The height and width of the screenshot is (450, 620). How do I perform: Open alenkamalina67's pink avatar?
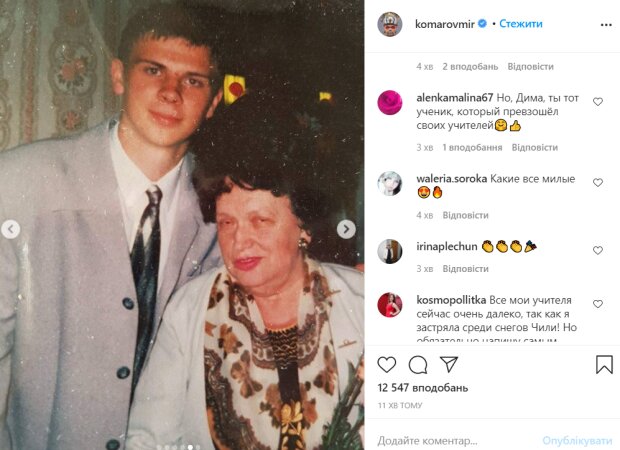click(x=390, y=102)
